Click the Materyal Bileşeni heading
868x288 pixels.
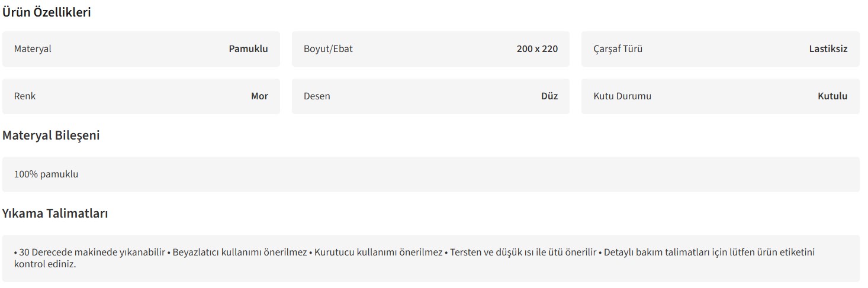[51, 135]
